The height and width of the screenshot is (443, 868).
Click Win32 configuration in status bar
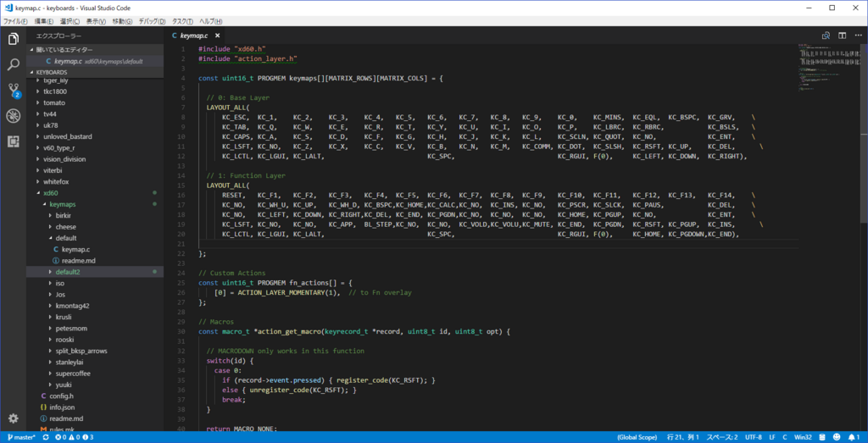[802, 437]
